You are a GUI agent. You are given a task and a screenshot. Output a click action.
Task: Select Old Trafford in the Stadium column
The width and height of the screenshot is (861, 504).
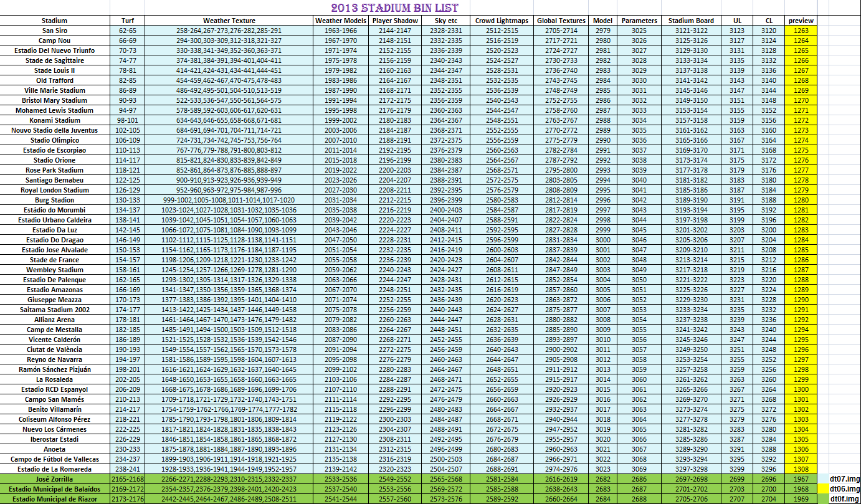pos(55,80)
